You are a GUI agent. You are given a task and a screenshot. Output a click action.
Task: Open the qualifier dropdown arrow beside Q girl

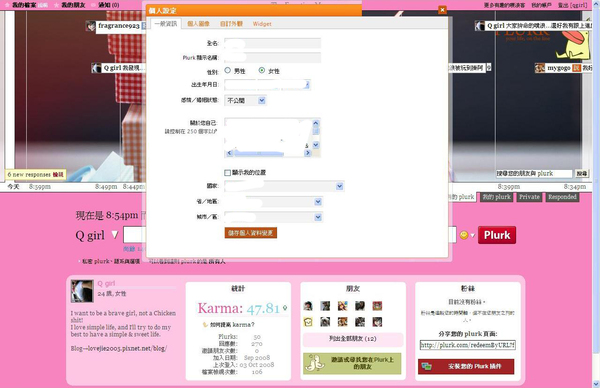(114, 234)
